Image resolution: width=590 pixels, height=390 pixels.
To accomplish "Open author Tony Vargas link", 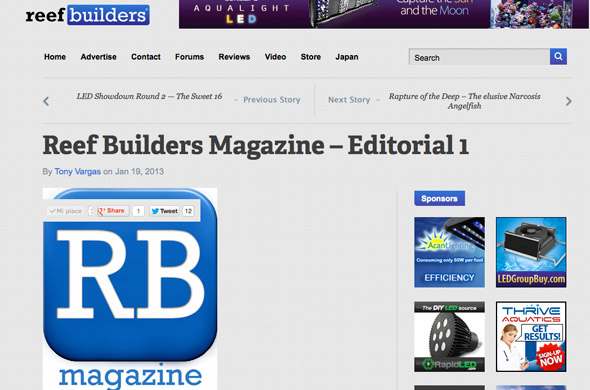I will [78, 172].
